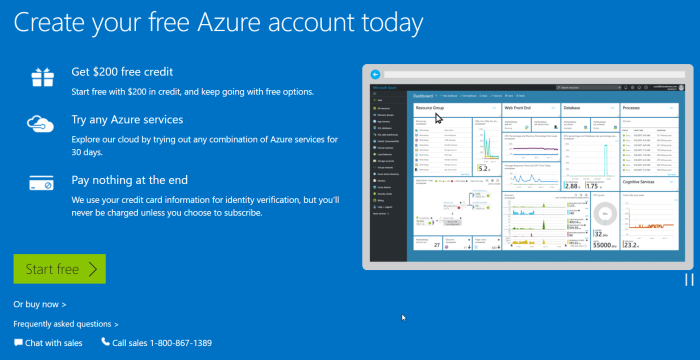Click the chat bubble icon
The height and width of the screenshot is (360, 700).
[18, 343]
